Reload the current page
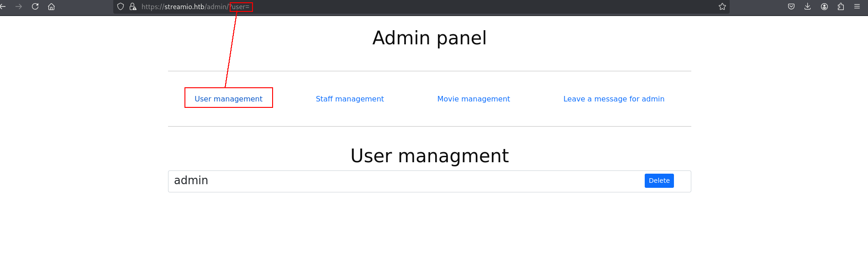Screen dimensions: 868x271 coord(35,6)
